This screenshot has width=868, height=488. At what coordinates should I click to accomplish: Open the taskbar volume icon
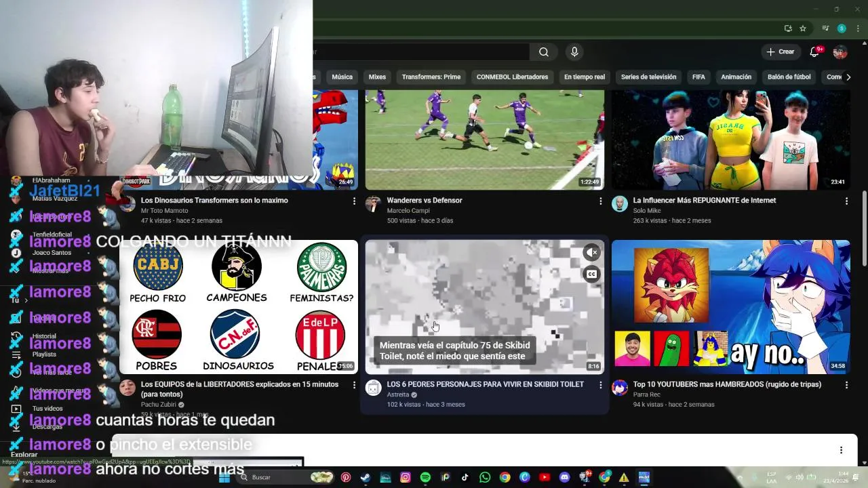click(x=800, y=477)
